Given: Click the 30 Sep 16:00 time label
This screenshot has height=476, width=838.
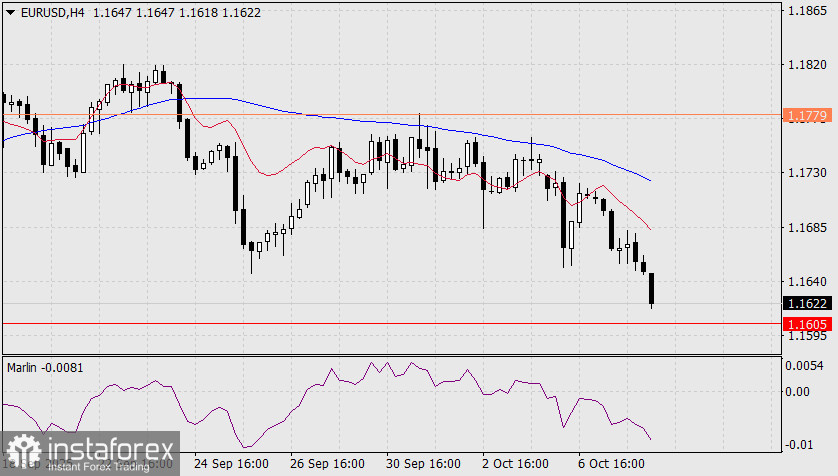Looking at the screenshot, I should click(x=423, y=463).
